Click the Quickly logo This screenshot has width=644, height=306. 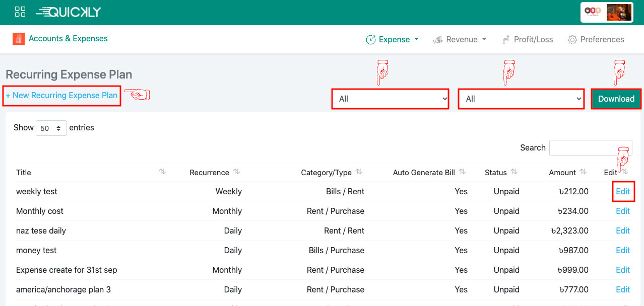(x=69, y=12)
